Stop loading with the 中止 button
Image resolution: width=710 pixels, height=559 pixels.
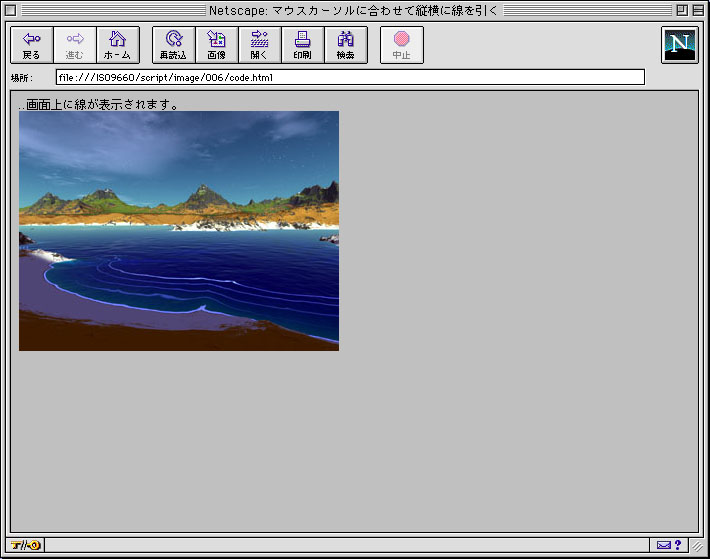tap(402, 45)
